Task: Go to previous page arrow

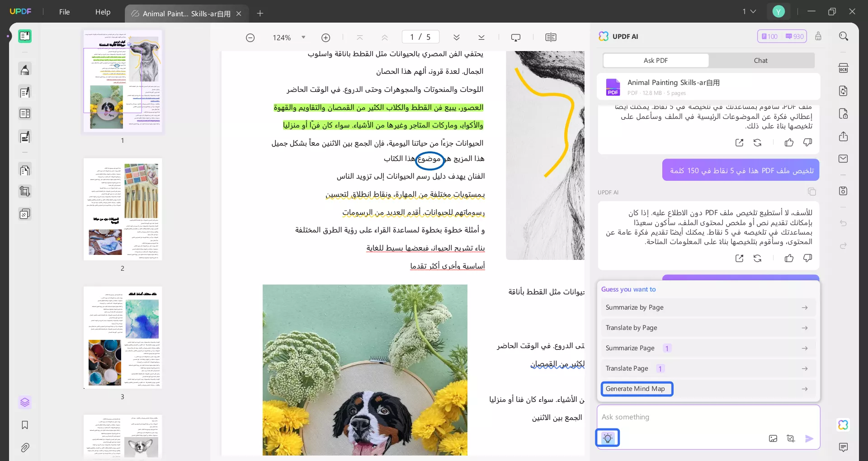Action: pyautogui.click(x=385, y=38)
